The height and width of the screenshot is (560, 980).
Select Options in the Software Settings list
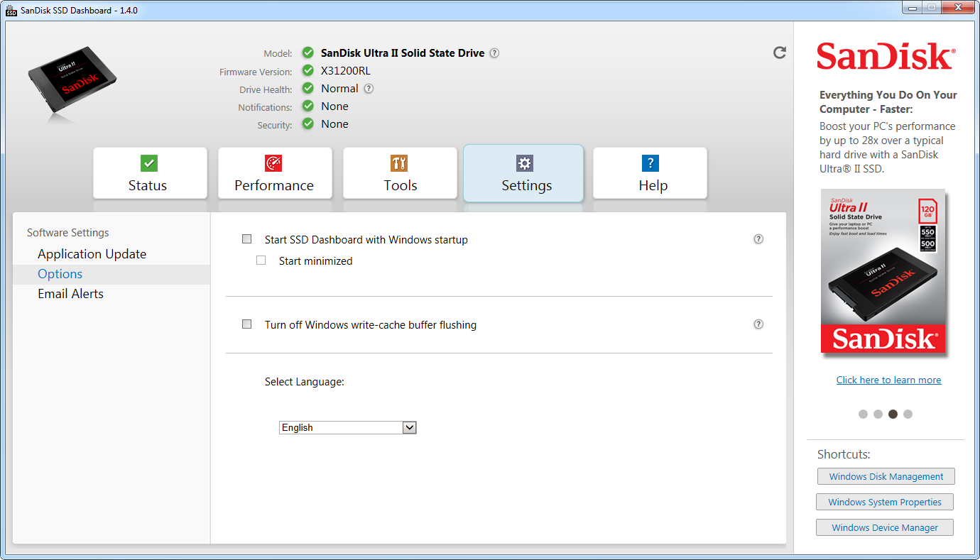coord(111,274)
